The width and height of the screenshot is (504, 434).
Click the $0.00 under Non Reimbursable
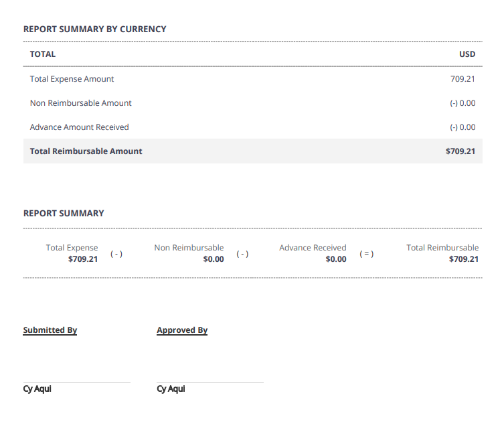click(x=214, y=259)
